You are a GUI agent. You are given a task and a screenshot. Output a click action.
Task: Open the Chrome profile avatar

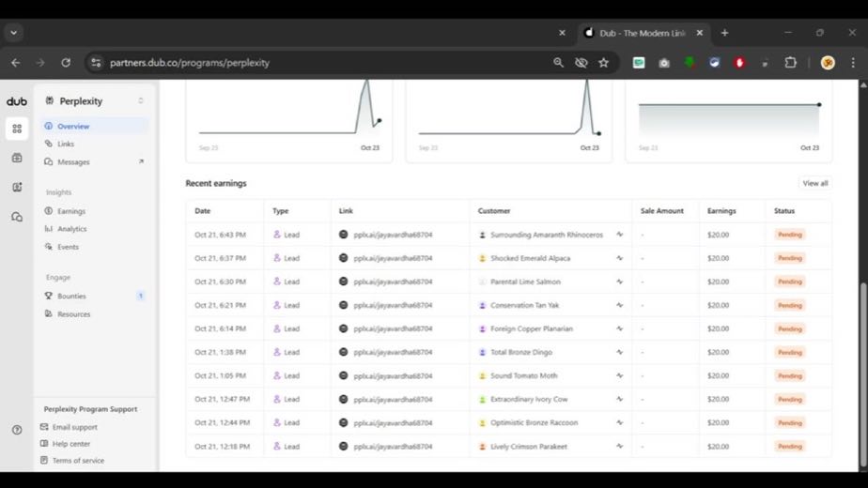pyautogui.click(x=828, y=63)
